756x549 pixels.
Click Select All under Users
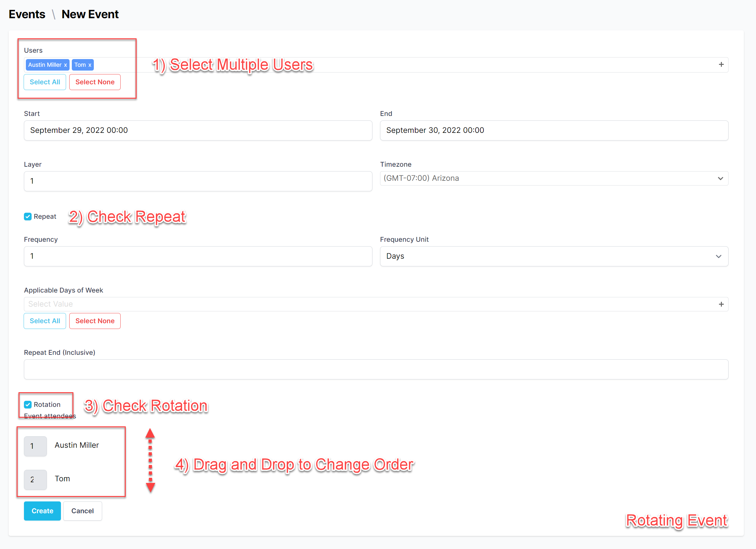click(45, 82)
